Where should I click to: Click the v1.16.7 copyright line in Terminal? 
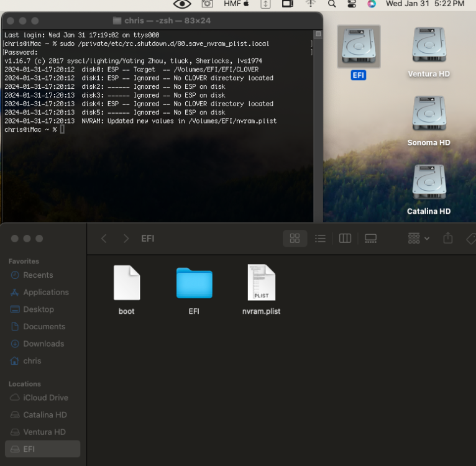coord(133,61)
